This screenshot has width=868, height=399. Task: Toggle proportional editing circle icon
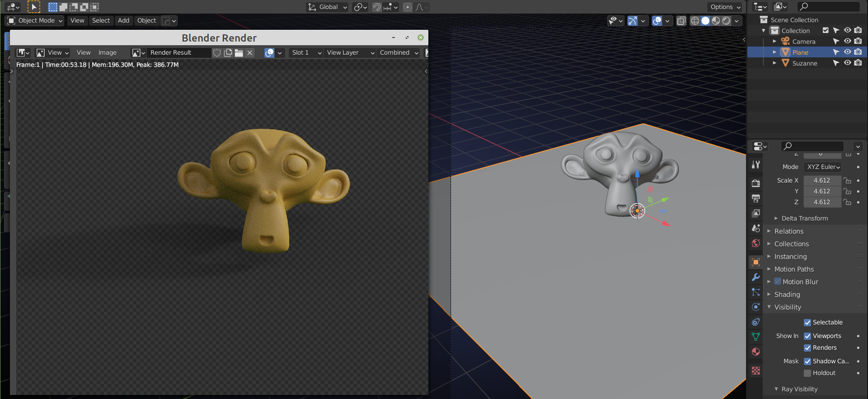click(x=408, y=7)
